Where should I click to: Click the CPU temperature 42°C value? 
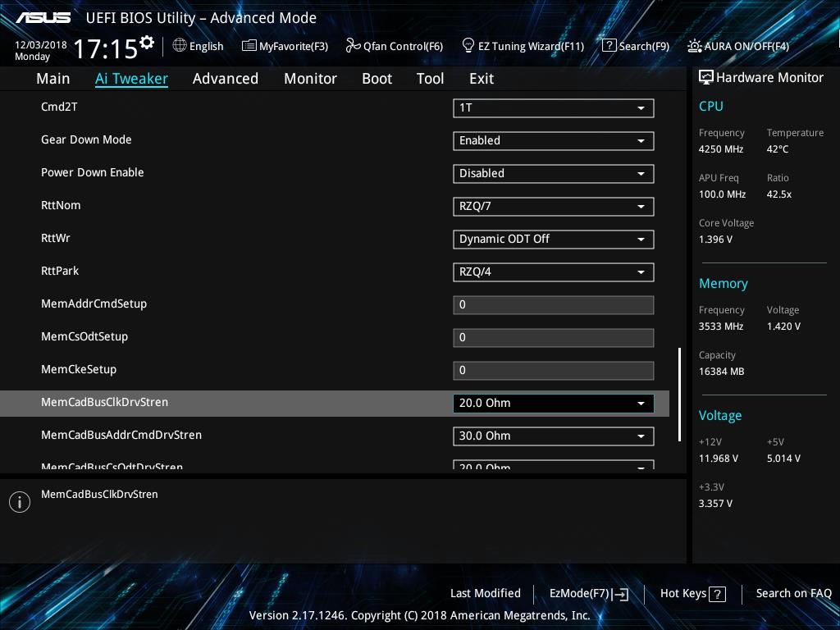778,149
